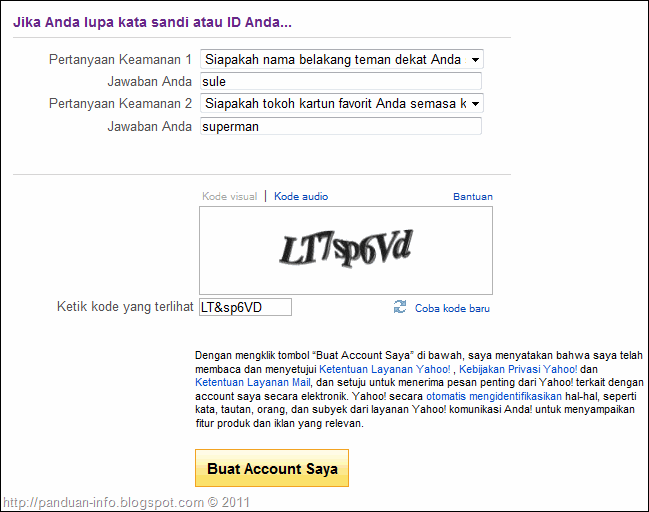
Task: Switch to the Kode audio option
Action: pyautogui.click(x=301, y=196)
